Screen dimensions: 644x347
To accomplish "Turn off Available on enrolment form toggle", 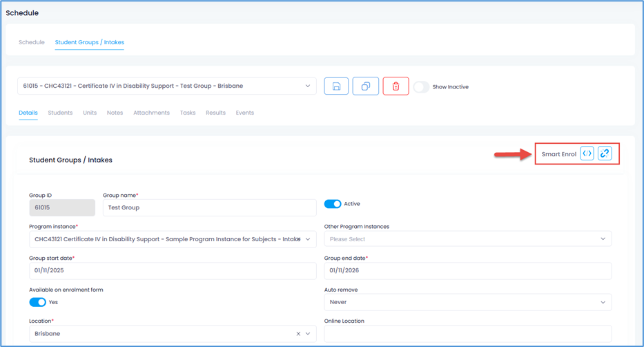I will (x=37, y=302).
